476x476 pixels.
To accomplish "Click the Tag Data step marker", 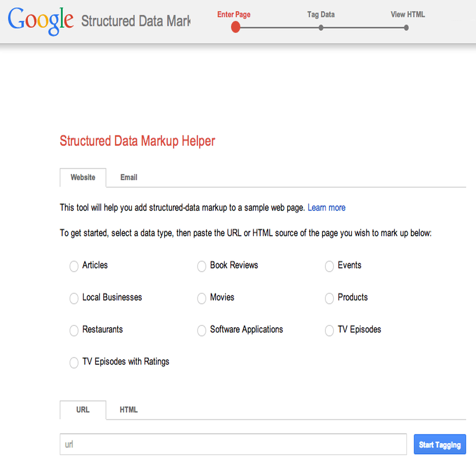I will click(321, 27).
